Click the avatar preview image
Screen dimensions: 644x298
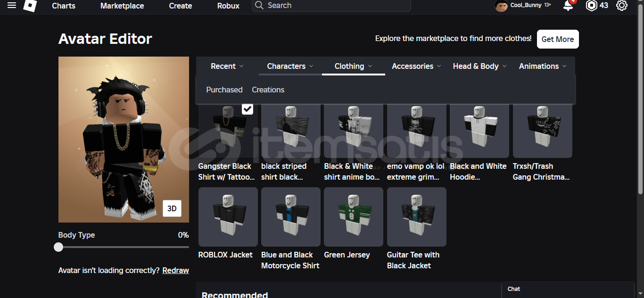pyautogui.click(x=124, y=140)
